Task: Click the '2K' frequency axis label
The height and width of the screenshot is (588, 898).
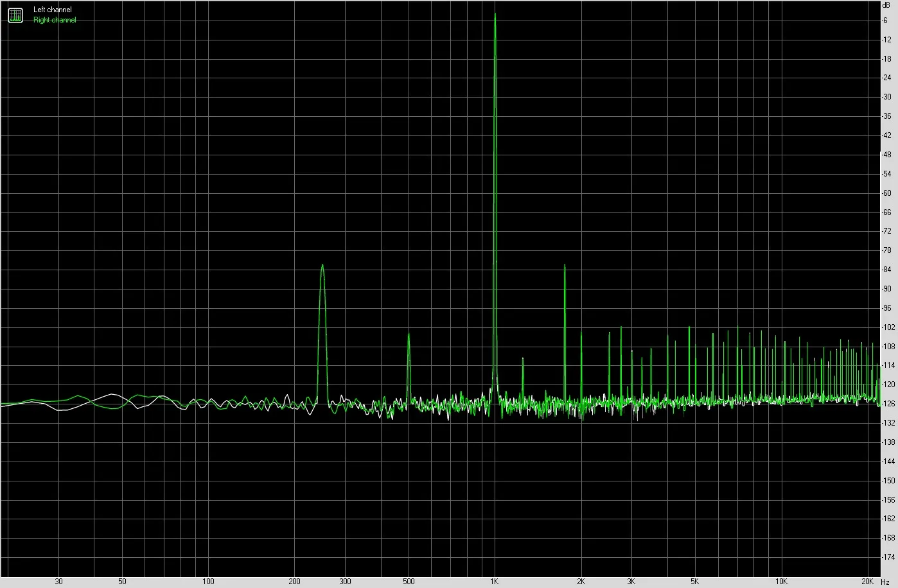Action: [581, 582]
